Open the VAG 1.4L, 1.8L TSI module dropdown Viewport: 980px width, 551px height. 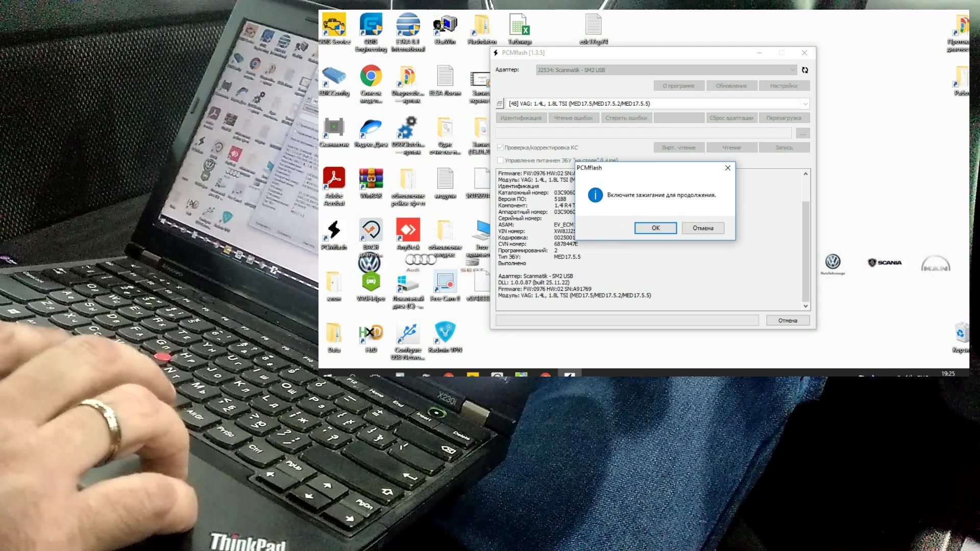tap(658, 104)
